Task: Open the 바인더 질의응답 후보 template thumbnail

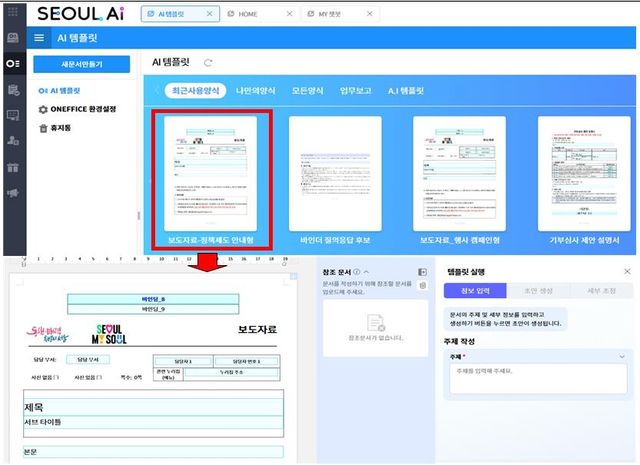Action: 335,174
